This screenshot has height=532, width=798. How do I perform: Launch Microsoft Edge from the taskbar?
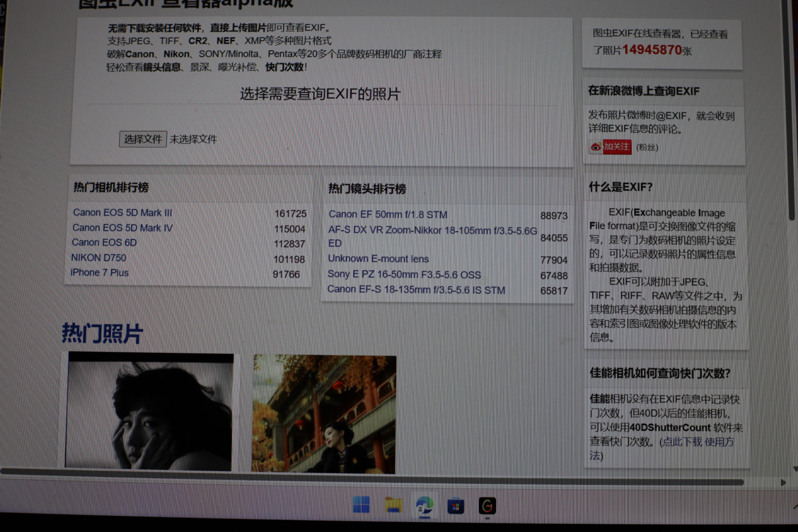[425, 505]
